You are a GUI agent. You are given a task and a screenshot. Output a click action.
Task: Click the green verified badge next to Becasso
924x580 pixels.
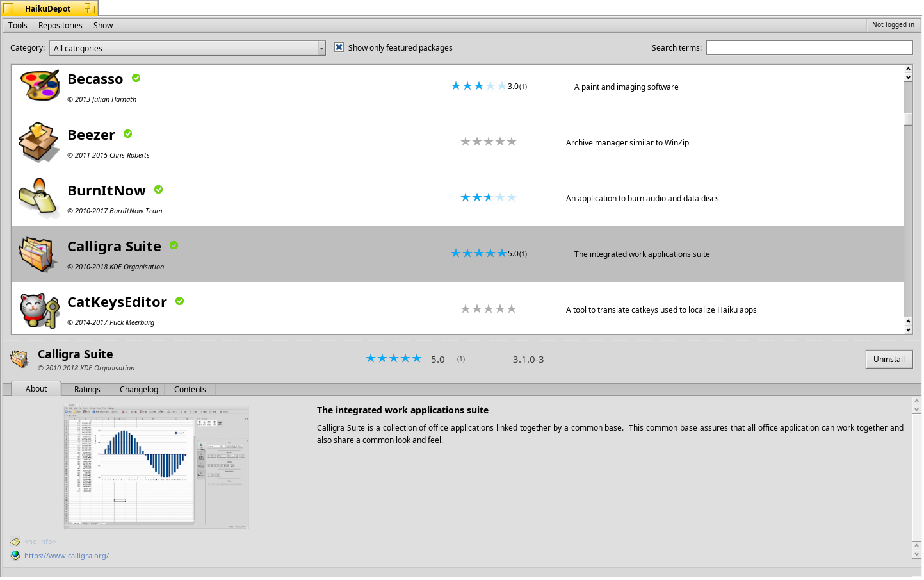[x=136, y=78]
